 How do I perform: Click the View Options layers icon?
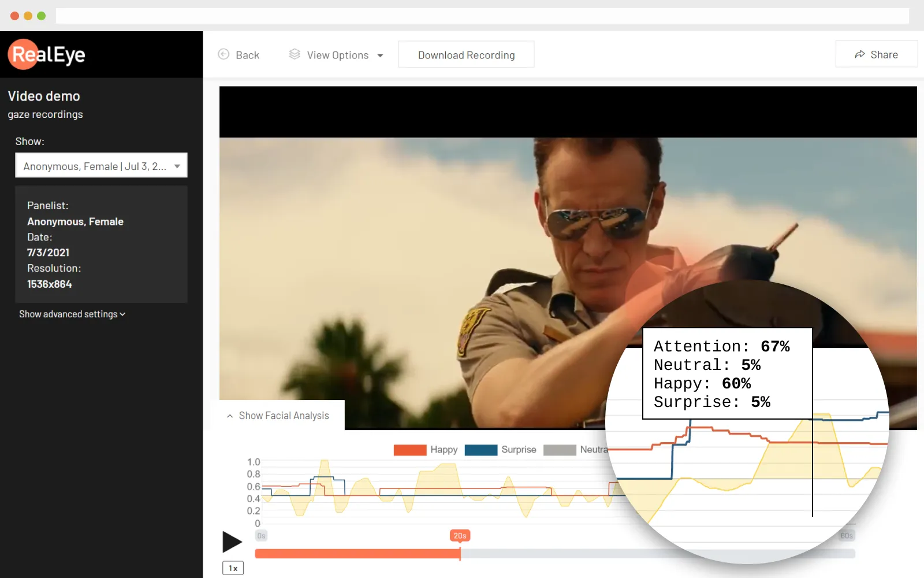295,54
